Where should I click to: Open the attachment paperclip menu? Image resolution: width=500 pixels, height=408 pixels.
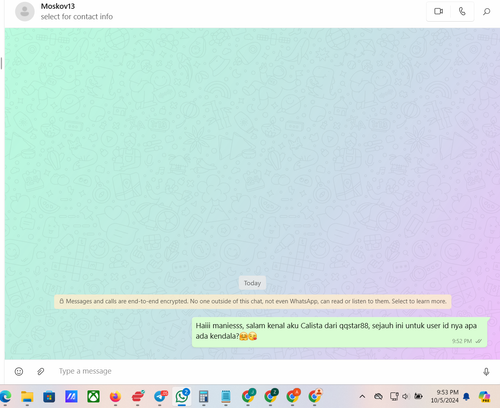point(40,371)
